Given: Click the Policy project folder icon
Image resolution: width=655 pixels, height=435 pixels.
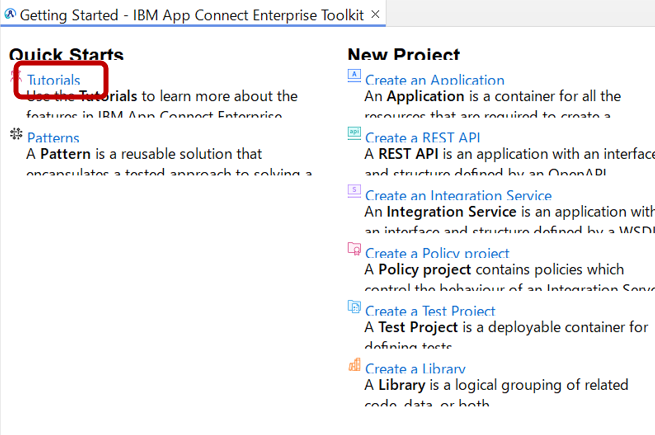Looking at the screenshot, I should (354, 249).
